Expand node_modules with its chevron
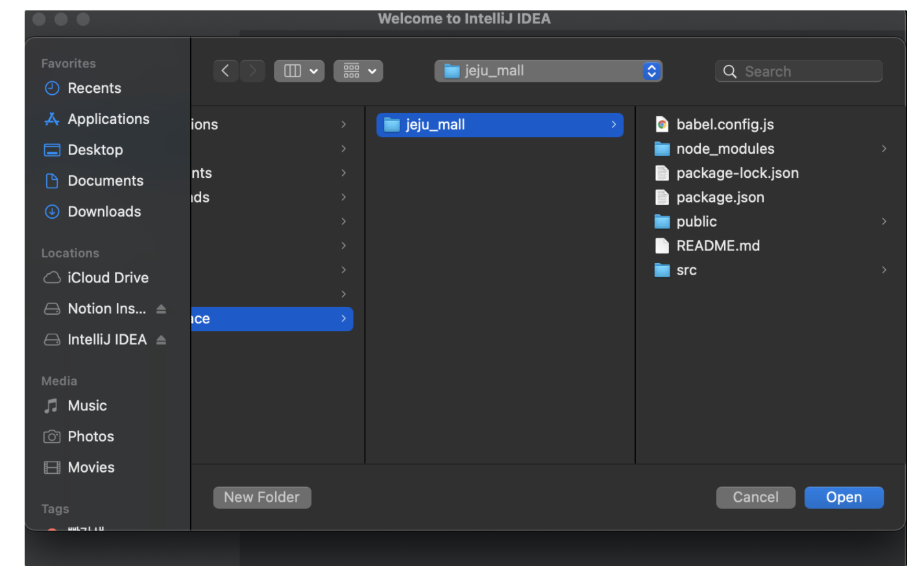The image size is (924, 579). [x=884, y=149]
